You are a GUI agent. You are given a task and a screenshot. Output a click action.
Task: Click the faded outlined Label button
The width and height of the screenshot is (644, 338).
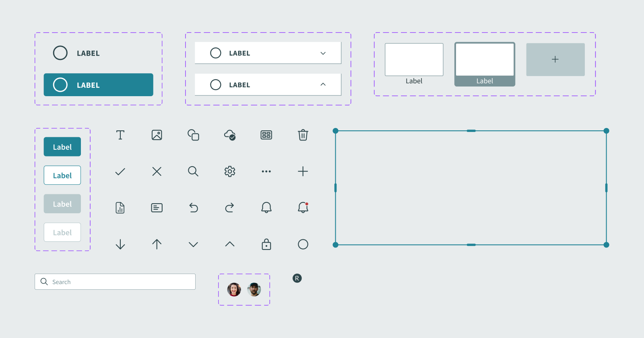click(x=62, y=233)
